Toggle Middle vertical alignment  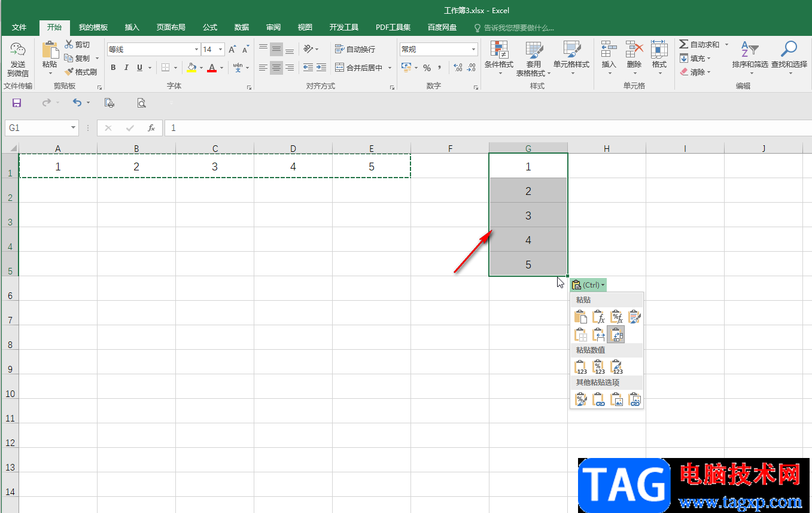point(276,49)
